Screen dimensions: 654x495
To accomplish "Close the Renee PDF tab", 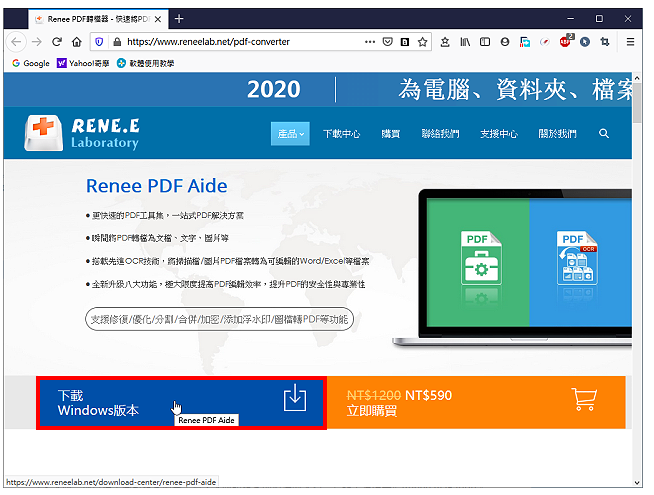I will [x=158, y=19].
